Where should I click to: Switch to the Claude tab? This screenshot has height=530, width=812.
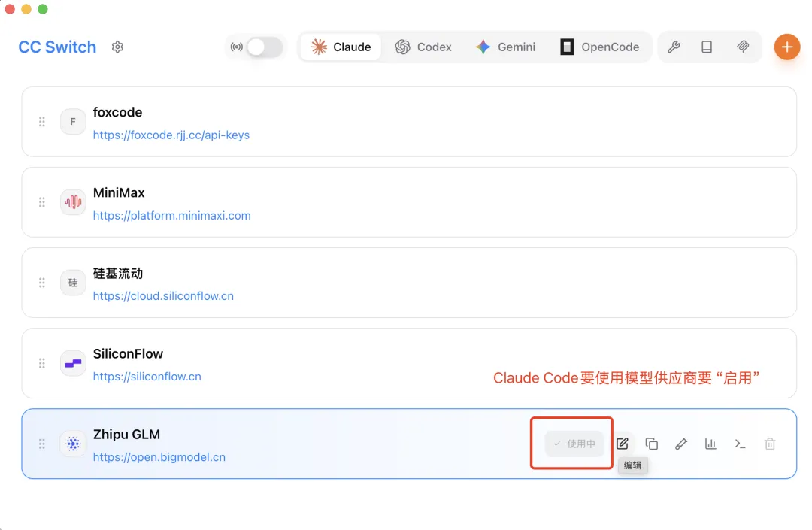click(341, 47)
